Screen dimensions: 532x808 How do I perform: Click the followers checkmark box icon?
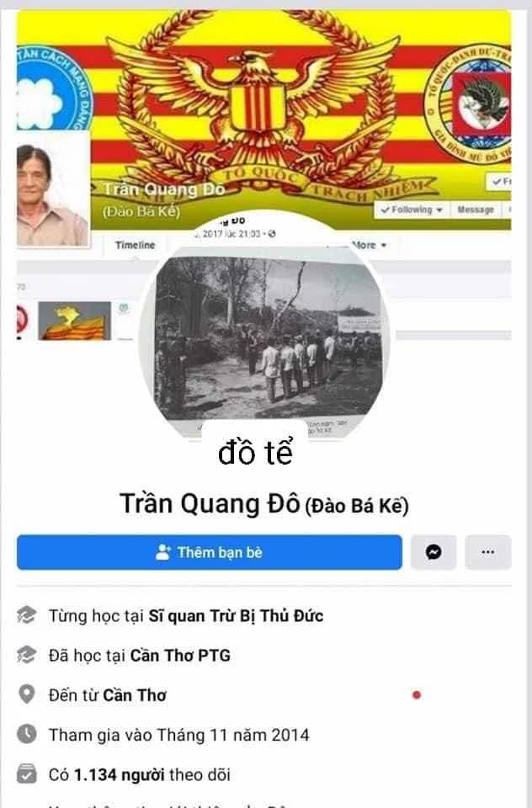pyautogui.click(x=26, y=774)
